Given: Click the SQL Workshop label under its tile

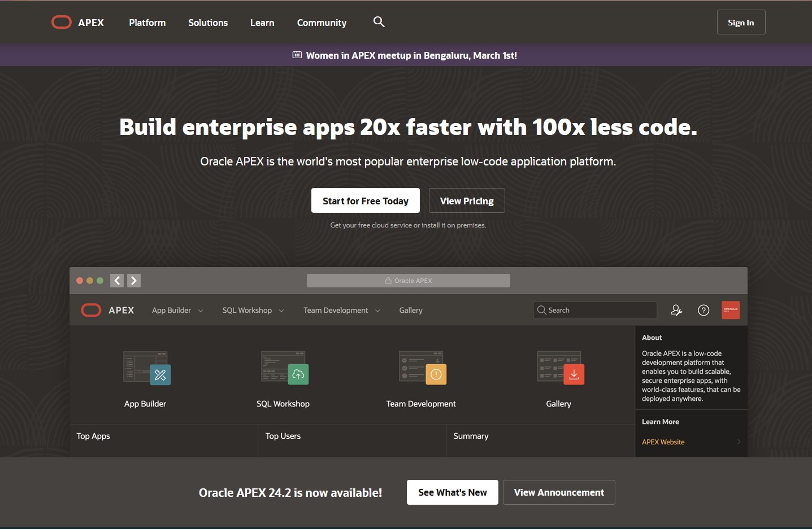Looking at the screenshot, I should pyautogui.click(x=283, y=404).
